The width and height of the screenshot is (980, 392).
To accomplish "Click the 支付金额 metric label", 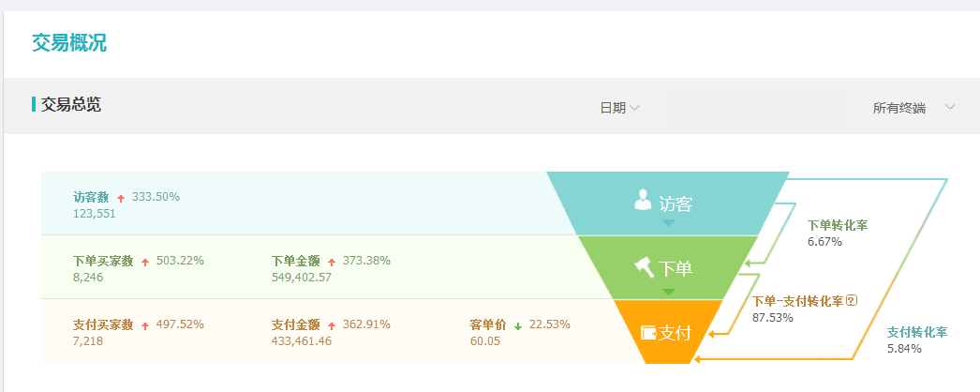I will [x=296, y=324].
